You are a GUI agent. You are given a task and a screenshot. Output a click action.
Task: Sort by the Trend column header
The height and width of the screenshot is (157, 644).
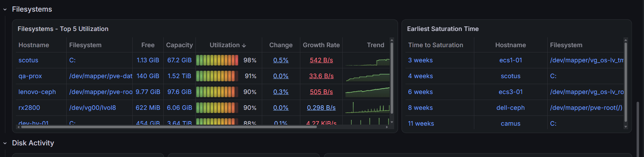coord(375,45)
